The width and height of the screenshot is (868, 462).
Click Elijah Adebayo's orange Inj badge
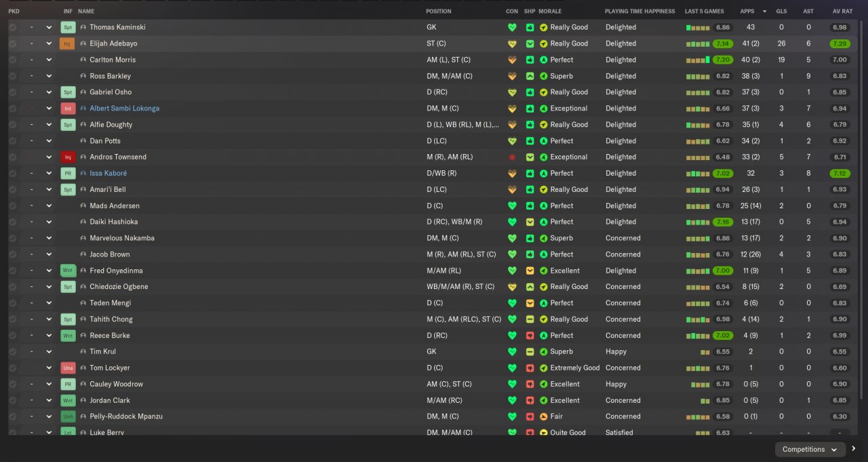pos(68,43)
